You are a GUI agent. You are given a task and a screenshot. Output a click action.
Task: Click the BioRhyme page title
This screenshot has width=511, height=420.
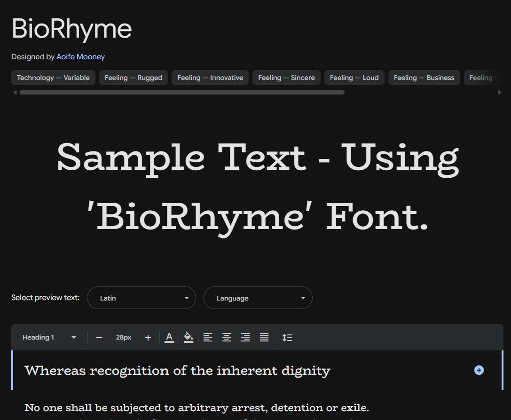tap(72, 29)
